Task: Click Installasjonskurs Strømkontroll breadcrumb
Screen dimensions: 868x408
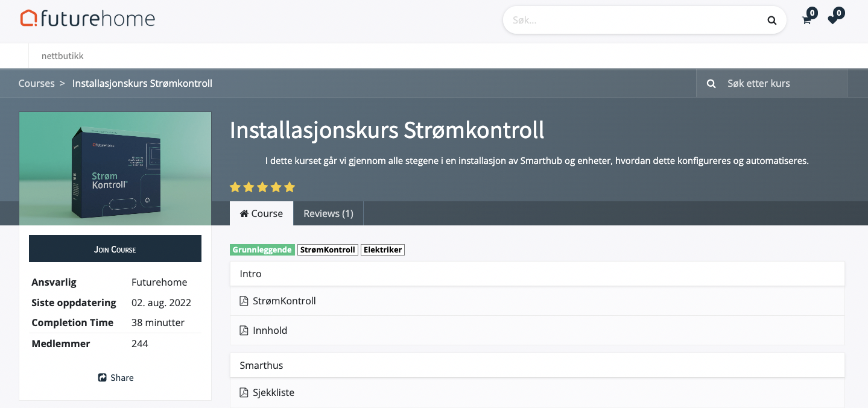Action: pos(142,83)
